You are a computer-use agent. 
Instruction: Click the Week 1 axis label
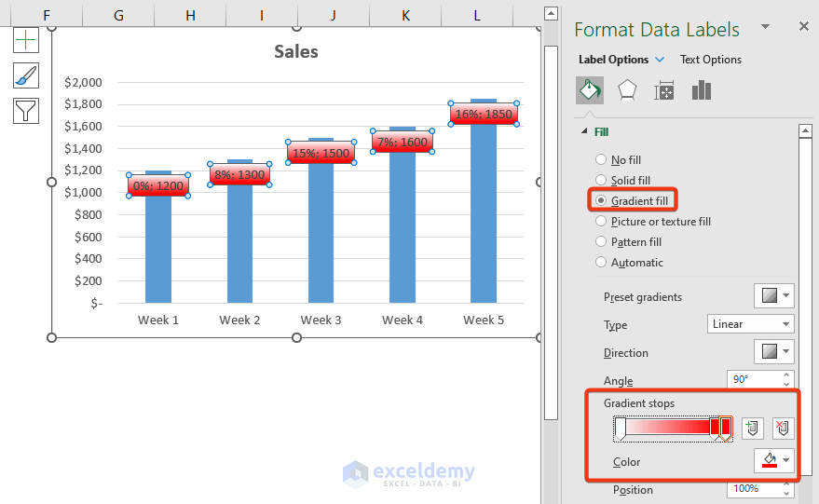coord(158,320)
